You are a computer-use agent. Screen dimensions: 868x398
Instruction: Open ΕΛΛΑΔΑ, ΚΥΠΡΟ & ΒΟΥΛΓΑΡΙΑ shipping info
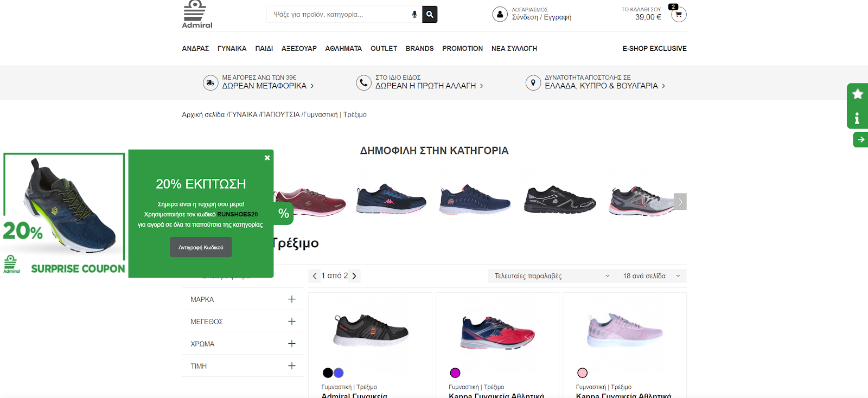pyautogui.click(x=605, y=86)
